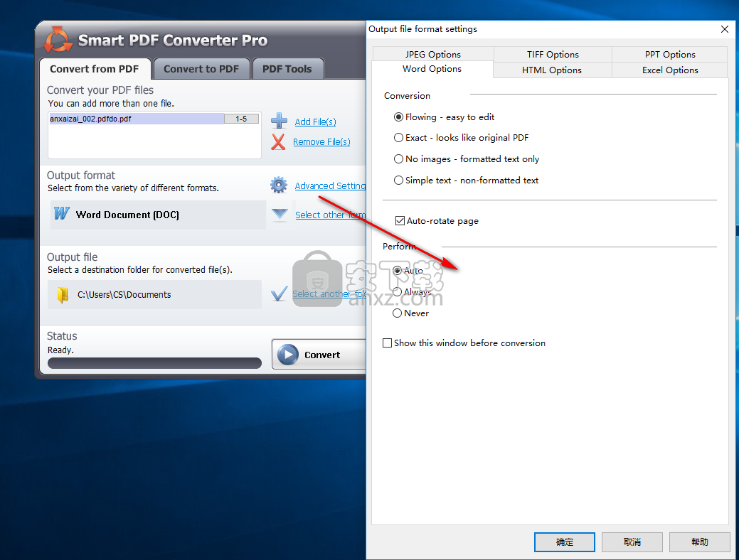
Task: Toggle the Auto-rotate page checkbox
Action: pos(400,220)
